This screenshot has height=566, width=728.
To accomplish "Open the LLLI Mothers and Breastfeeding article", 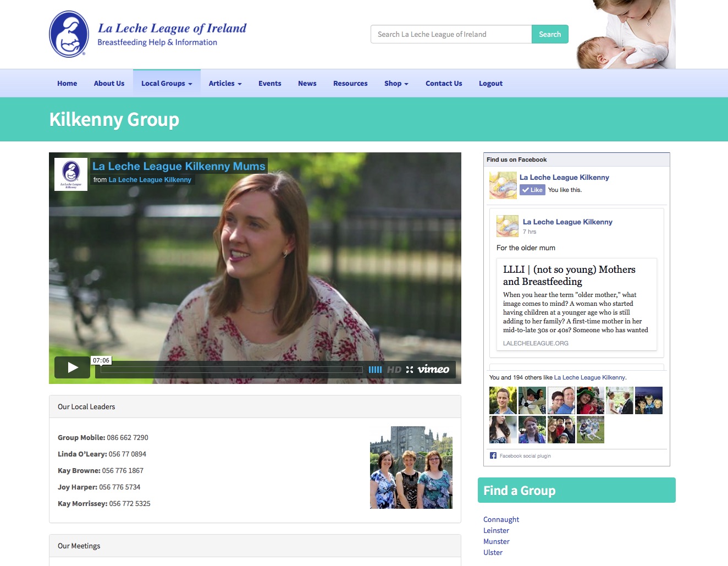I will coord(569,276).
